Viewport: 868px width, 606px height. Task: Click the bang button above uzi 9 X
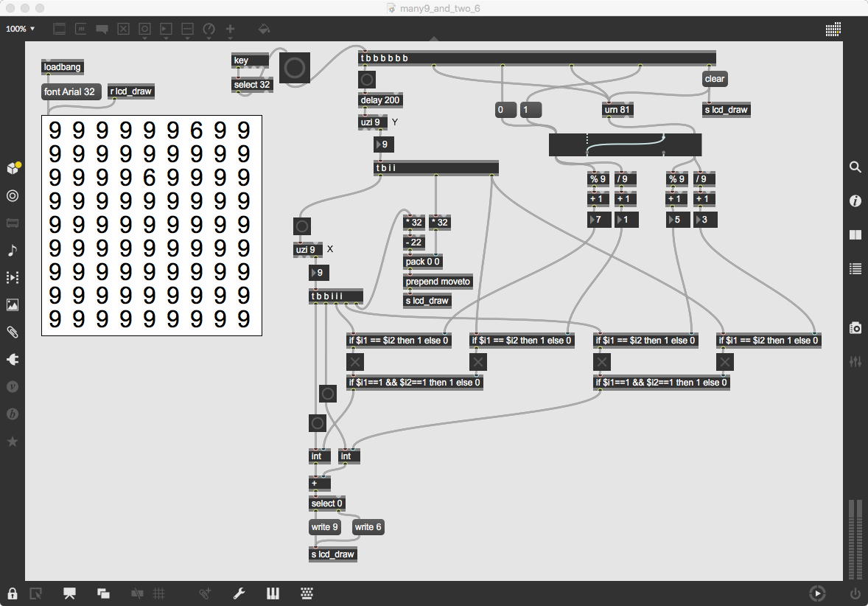301,226
